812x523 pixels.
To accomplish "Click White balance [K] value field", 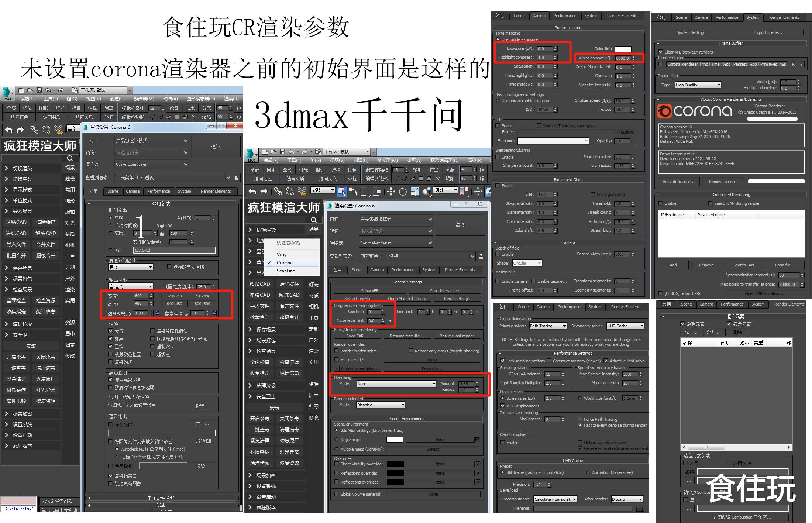I will pos(623,58).
